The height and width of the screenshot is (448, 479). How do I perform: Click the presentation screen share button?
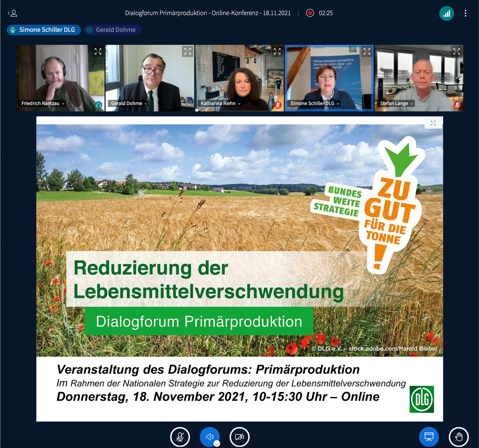pos(429,437)
